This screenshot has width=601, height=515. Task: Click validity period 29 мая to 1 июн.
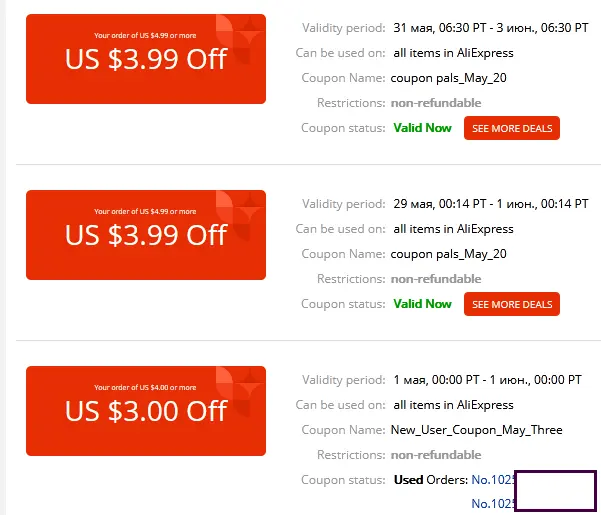pyautogui.click(x=491, y=203)
